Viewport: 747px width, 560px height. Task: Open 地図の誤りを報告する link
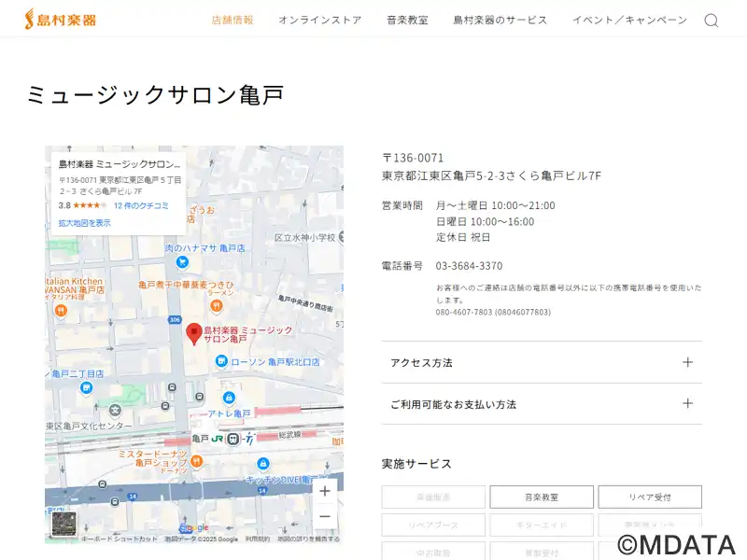coord(308,539)
